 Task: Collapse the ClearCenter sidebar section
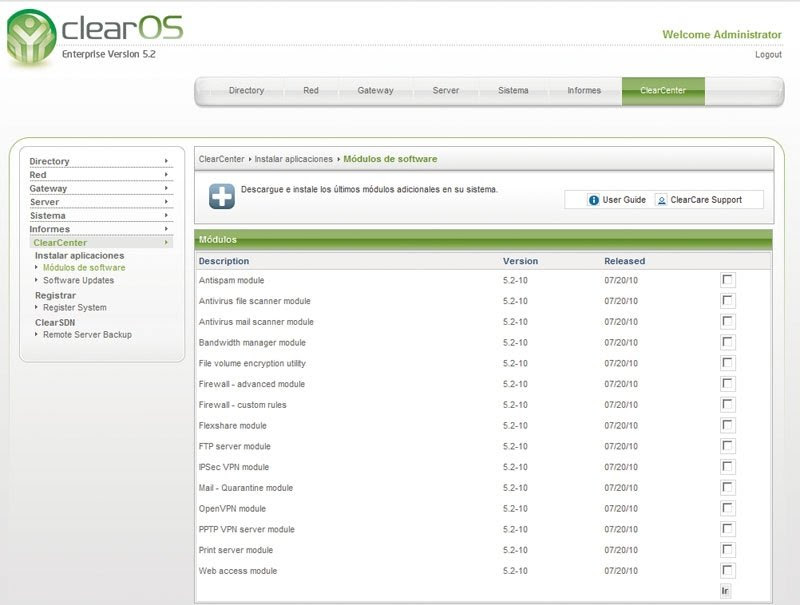click(101, 243)
